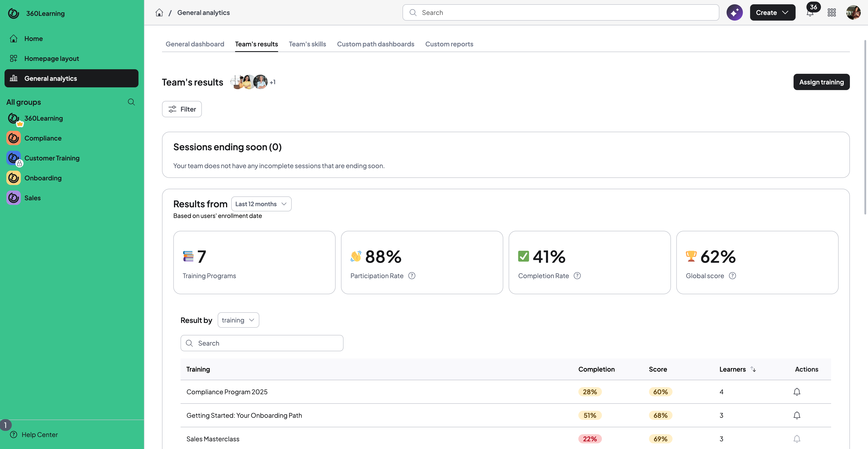Click the Help Center question mark icon
The height and width of the screenshot is (449, 868).
[x=14, y=435]
